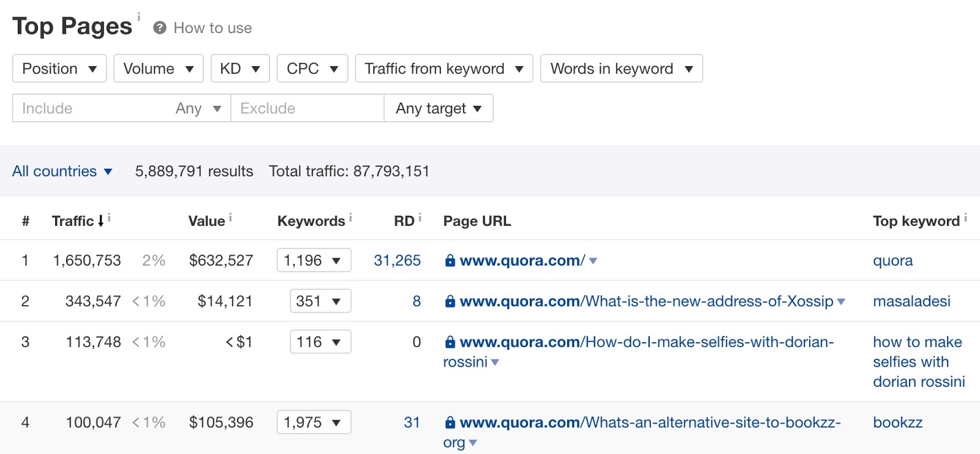Open the Words in keyword dropdown
The width and height of the screenshot is (980, 454).
pyautogui.click(x=621, y=69)
